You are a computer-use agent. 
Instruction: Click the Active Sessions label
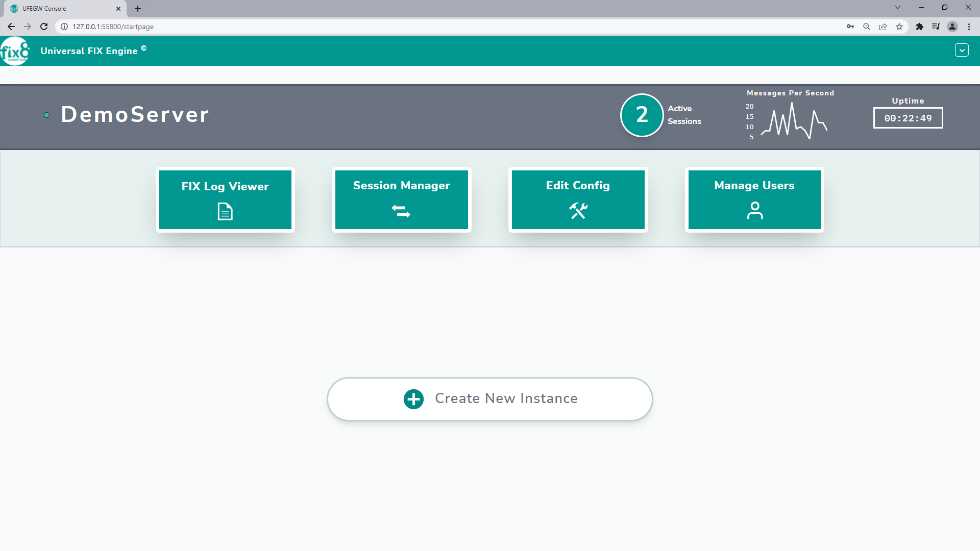click(x=684, y=115)
